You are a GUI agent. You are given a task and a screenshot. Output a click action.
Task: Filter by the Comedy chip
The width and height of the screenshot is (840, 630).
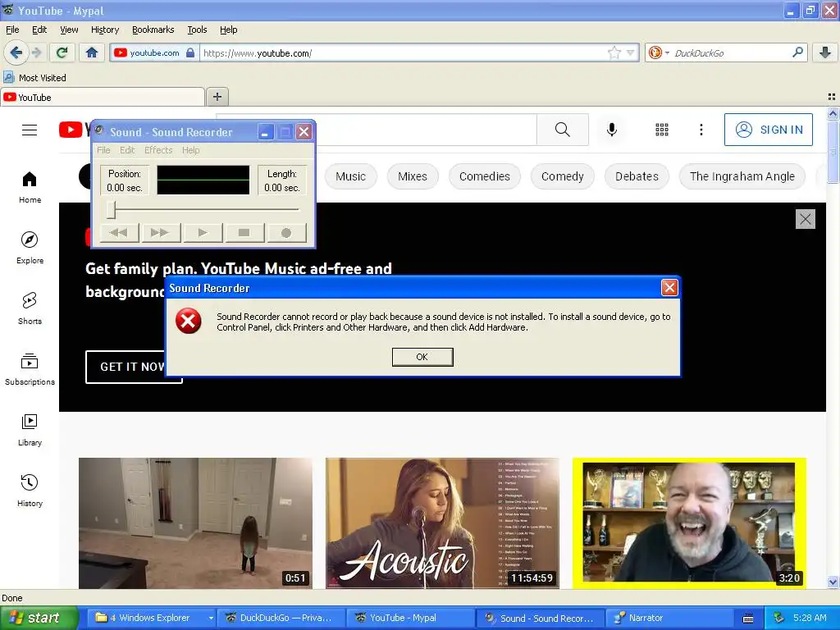tap(562, 176)
